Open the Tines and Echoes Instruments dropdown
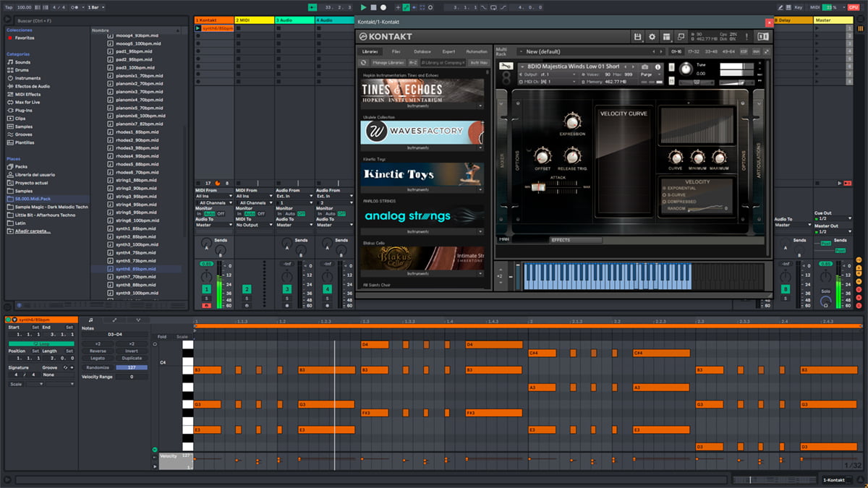Screen dimensions: 868x488 click(x=422, y=106)
